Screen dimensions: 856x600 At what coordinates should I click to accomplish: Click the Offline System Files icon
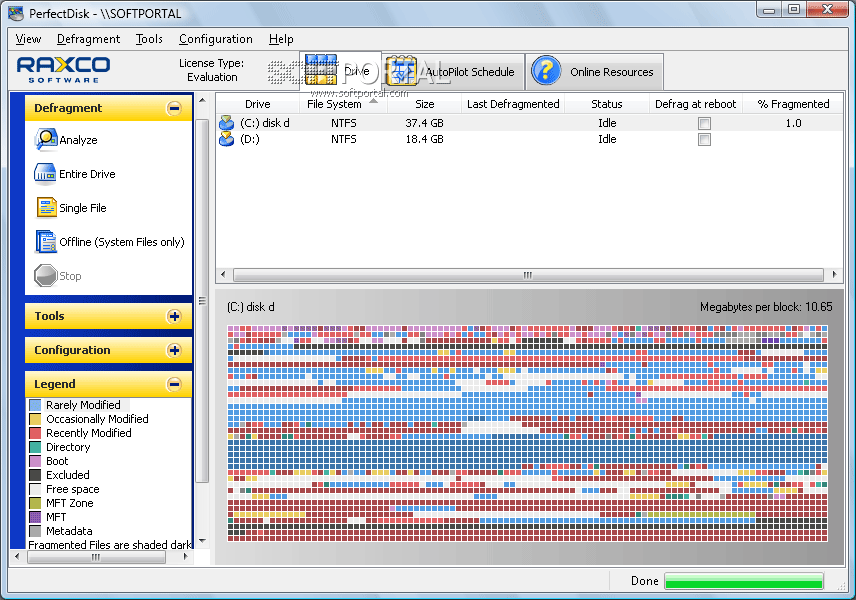point(46,242)
